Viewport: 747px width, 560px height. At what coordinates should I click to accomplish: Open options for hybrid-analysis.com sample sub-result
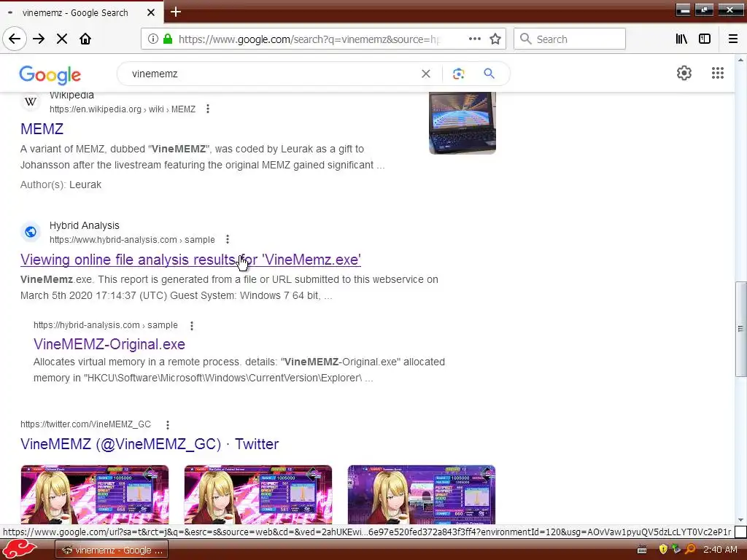[x=192, y=326]
